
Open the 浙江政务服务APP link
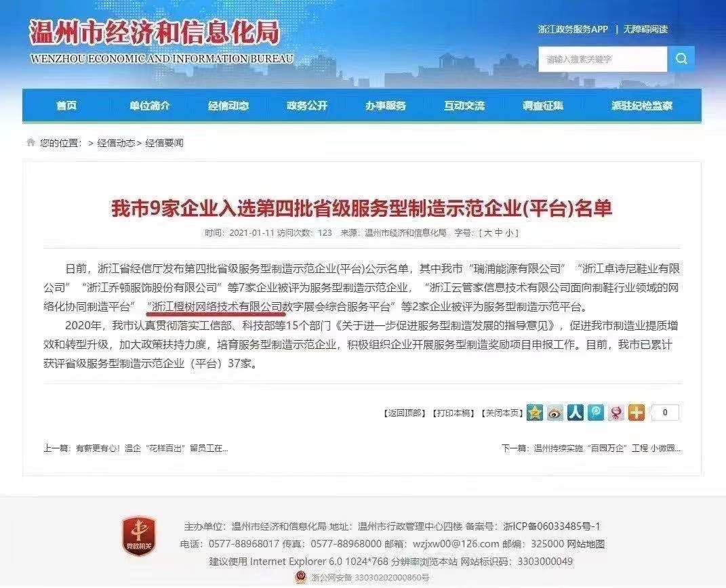[573, 29]
